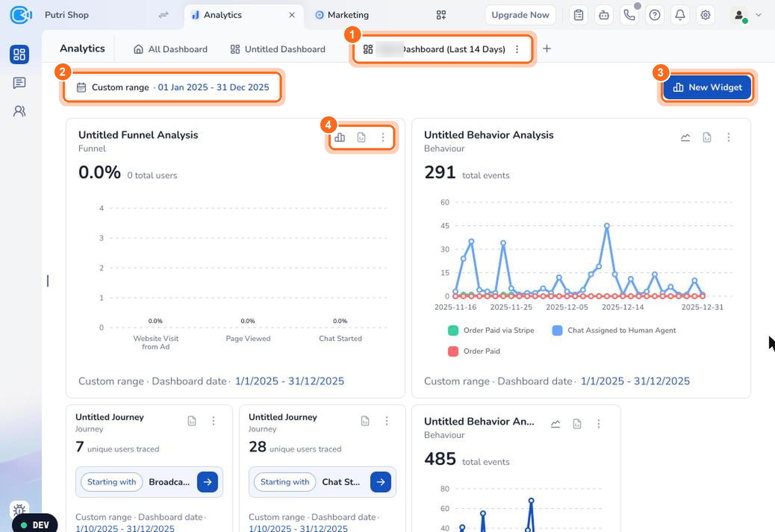This screenshot has width=775, height=532.
Task: Click the export file icon on 7 users Journey widget
Action: 192,421
